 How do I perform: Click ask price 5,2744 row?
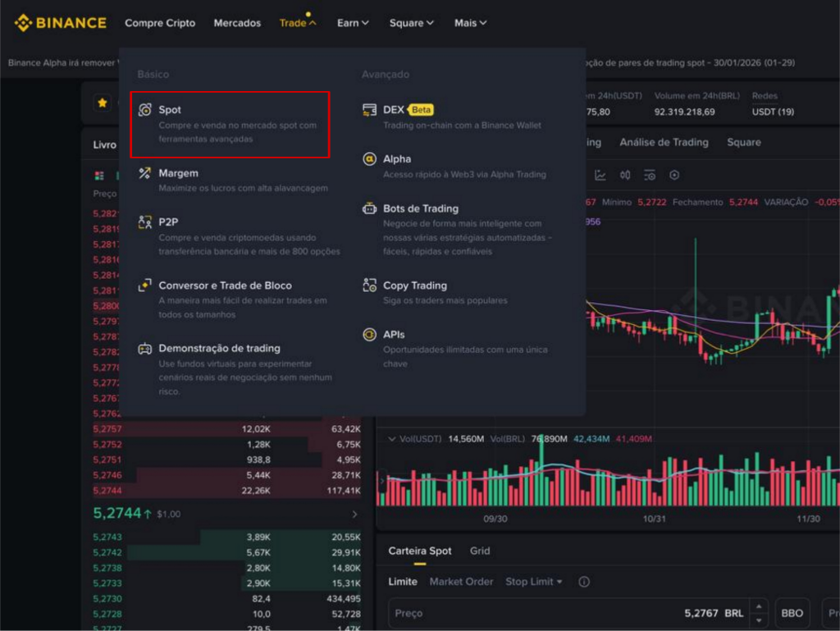[x=226, y=491]
